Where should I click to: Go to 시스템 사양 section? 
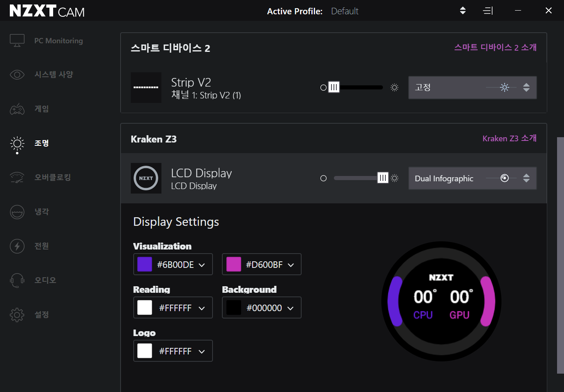coord(54,75)
